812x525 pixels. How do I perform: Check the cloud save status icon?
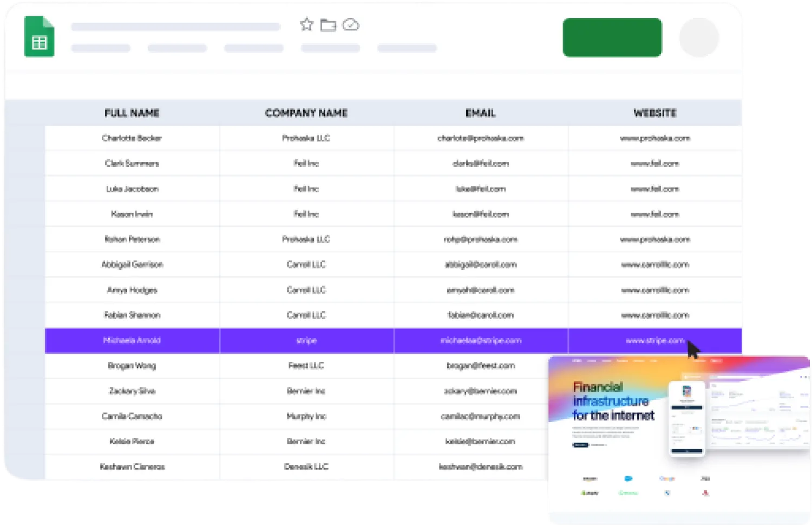click(351, 24)
